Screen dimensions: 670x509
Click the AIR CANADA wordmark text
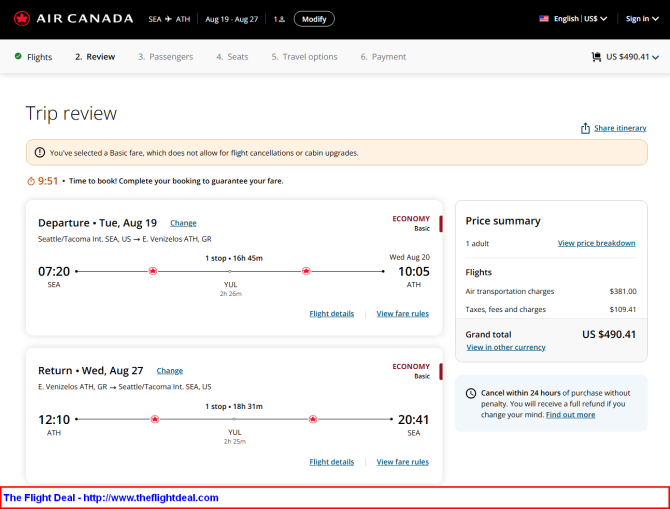pyautogui.click(x=85, y=19)
